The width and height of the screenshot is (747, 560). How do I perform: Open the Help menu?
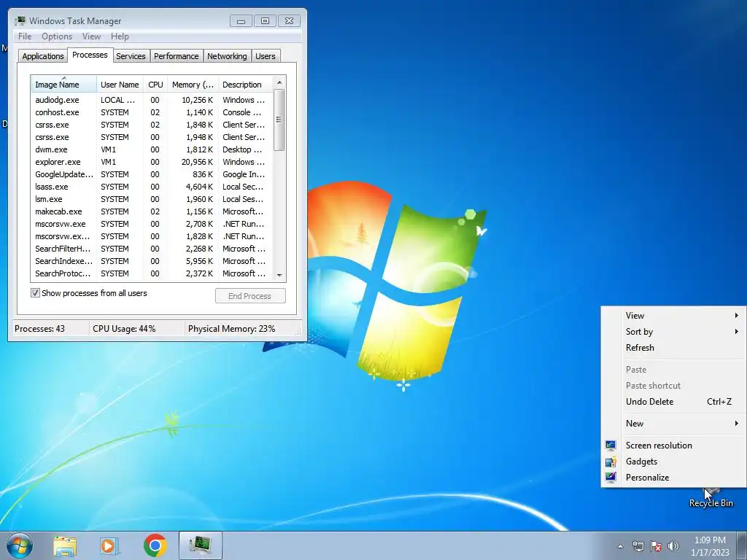click(120, 36)
